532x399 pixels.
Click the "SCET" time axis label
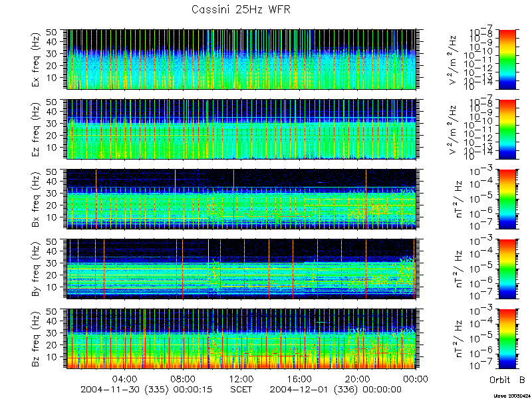(241, 390)
